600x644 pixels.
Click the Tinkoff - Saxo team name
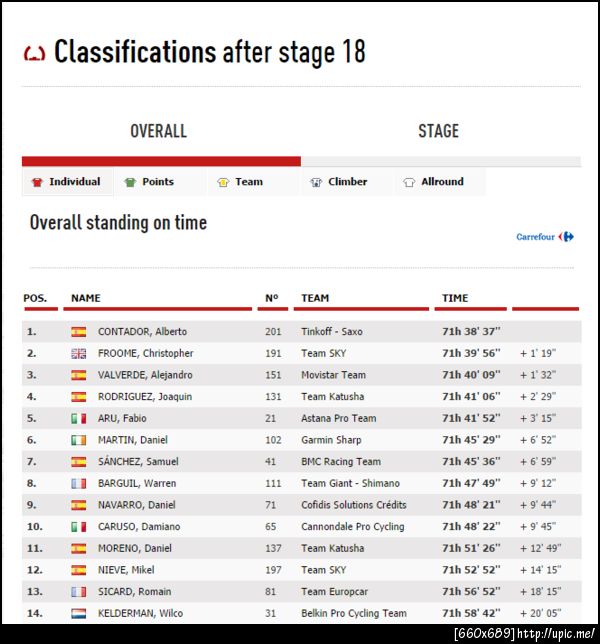click(332, 332)
